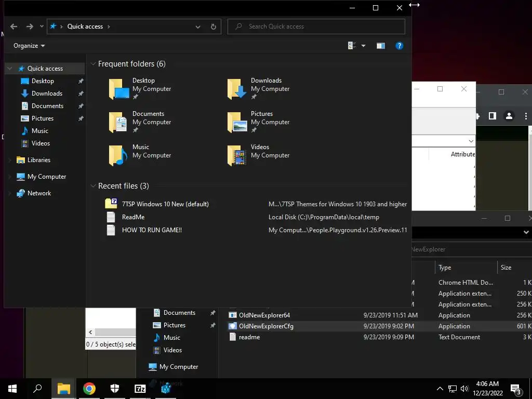Open 7-Zip from the taskbar
This screenshot has width=532, height=399.
click(140, 389)
